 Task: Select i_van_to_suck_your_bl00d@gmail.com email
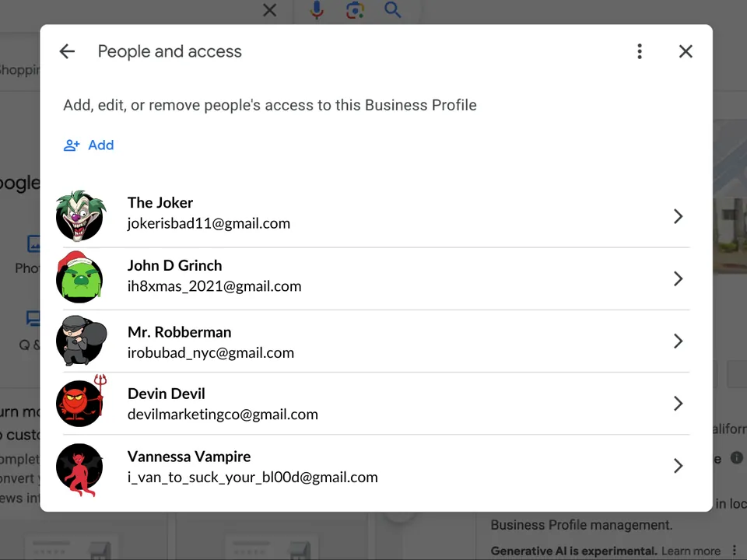tap(252, 477)
